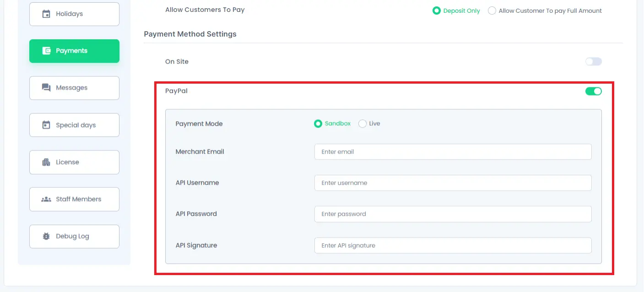Click the Staff Members people icon

point(46,199)
